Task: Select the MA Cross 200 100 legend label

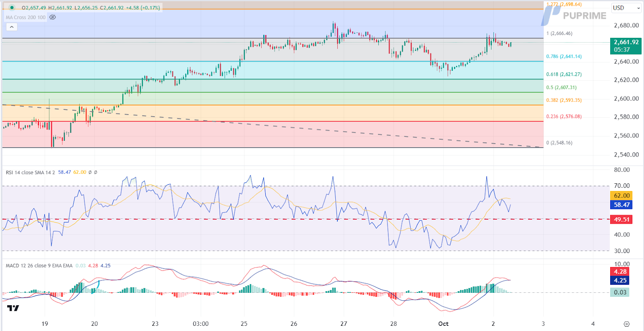Action: [x=26, y=17]
